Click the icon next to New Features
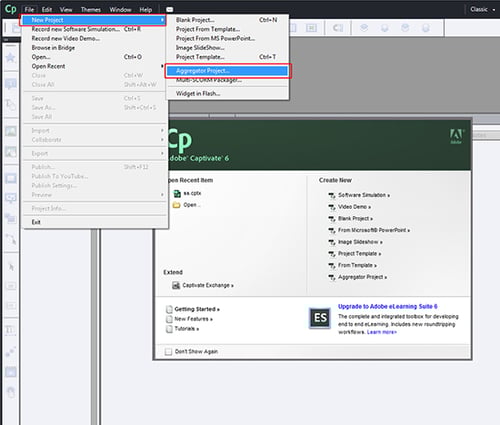This screenshot has width=500, height=425. point(169,319)
